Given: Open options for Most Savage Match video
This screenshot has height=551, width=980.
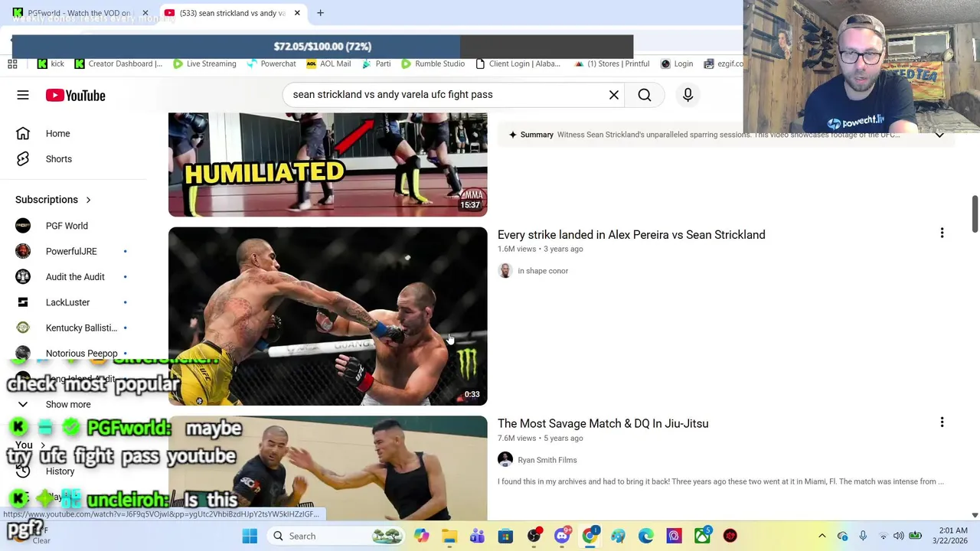Looking at the screenshot, I should [942, 422].
